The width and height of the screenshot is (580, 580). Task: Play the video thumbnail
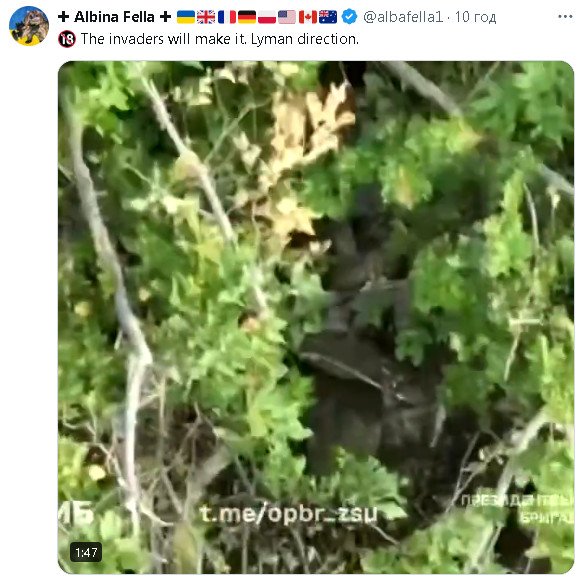click(316, 317)
